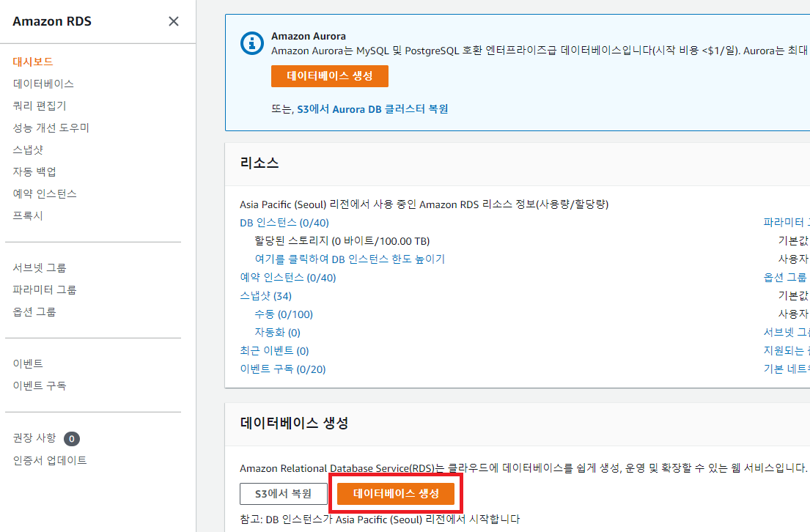810x532 pixels.
Task: Open 스냅샷 (34) resource link
Action: click(265, 296)
